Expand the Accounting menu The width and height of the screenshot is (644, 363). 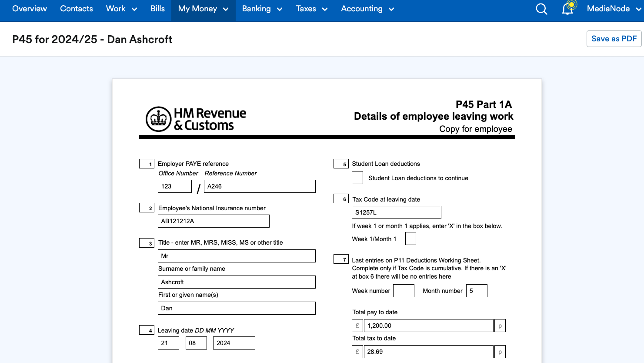[x=367, y=9]
